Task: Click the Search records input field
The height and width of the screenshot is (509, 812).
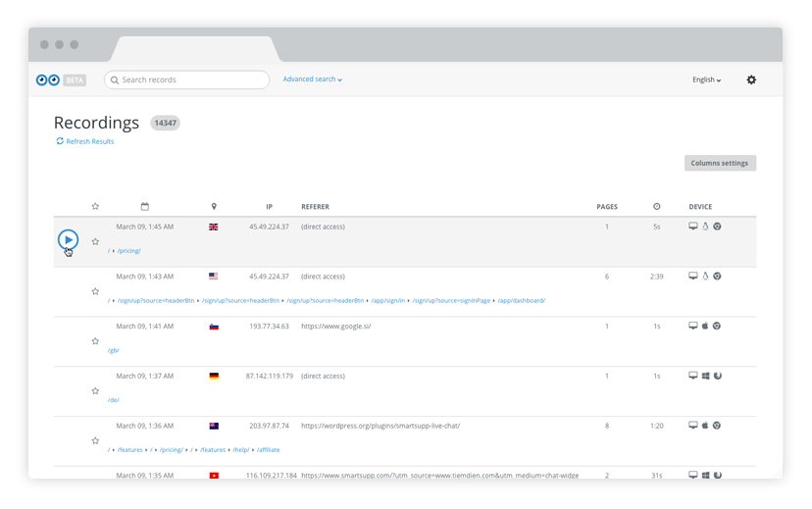Action: point(186,79)
